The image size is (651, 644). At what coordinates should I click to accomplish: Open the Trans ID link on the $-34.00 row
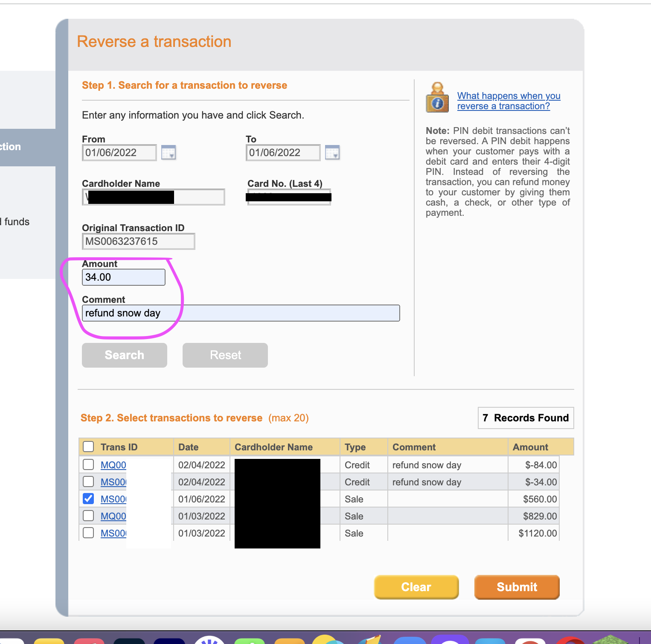coord(113,482)
